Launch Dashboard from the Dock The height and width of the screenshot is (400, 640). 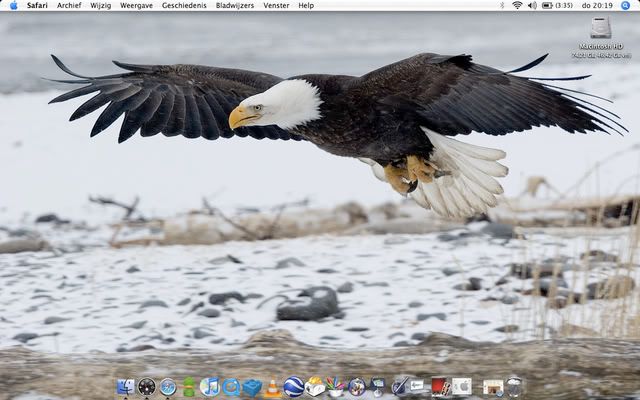click(147, 387)
